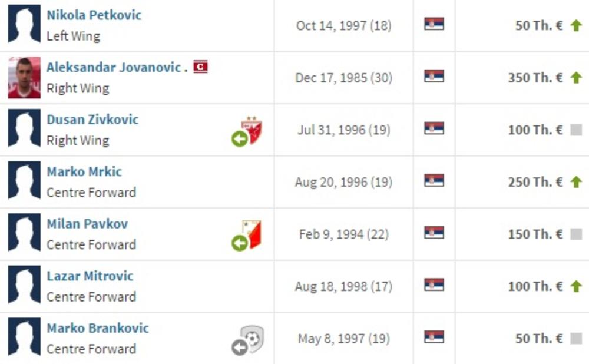The height and width of the screenshot is (364, 589).
Task: Select the Marko Mrkic name link
Action: 84,171
